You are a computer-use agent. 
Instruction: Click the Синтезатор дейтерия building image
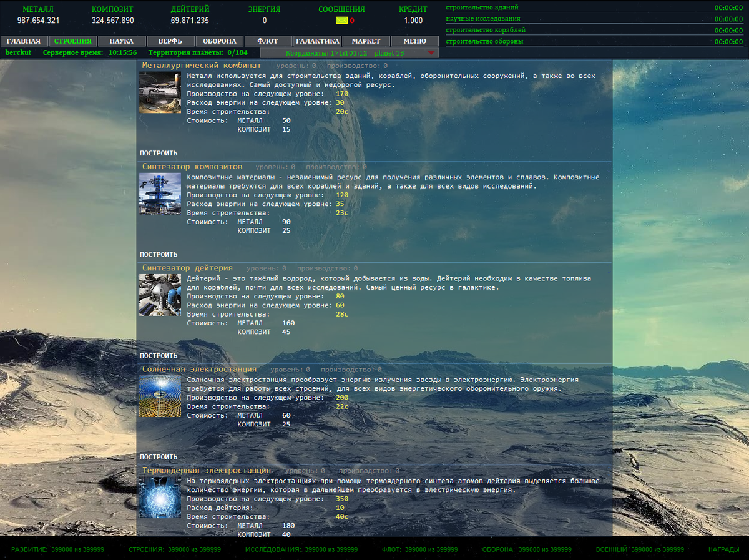[160, 295]
